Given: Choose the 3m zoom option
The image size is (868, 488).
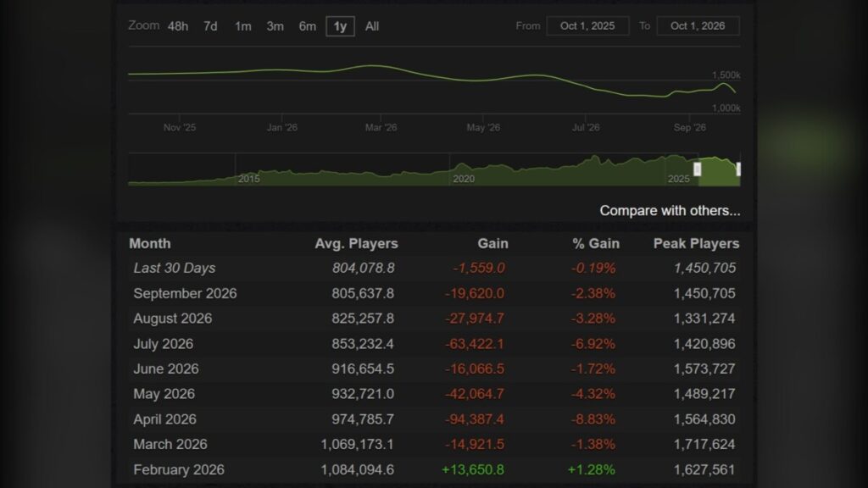Looking at the screenshot, I should (x=275, y=26).
